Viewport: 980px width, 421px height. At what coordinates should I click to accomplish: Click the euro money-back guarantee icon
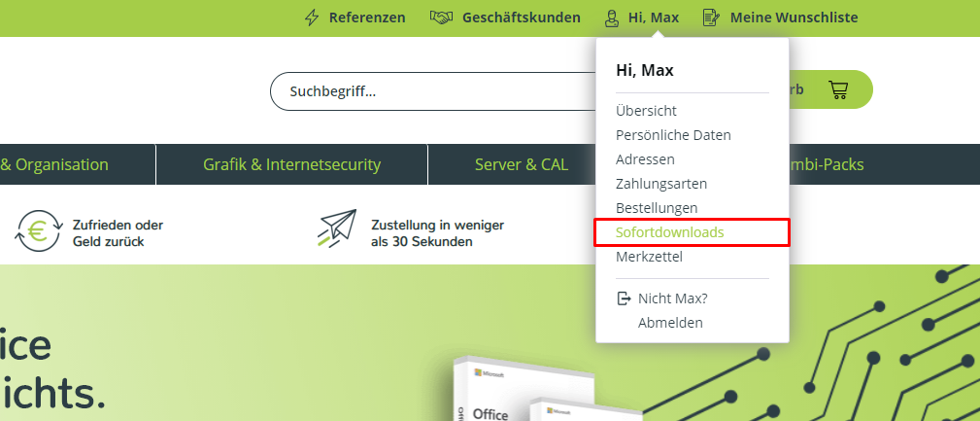39,230
